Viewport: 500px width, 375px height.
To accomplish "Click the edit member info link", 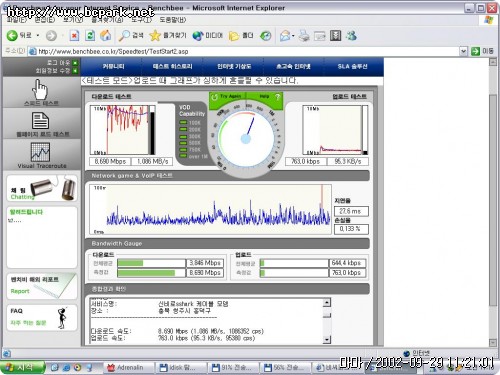I will [x=53, y=70].
